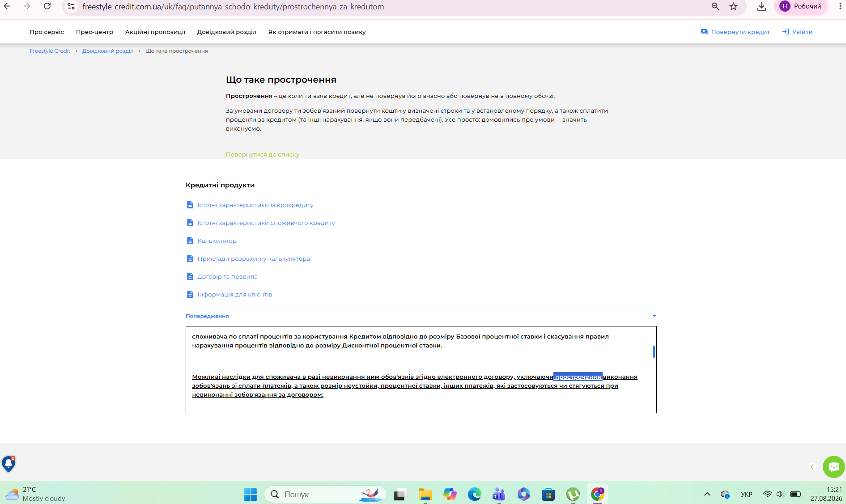This screenshot has height=504, width=846.
Task: Show hidden tray icons chevron
Action: pos(707,494)
